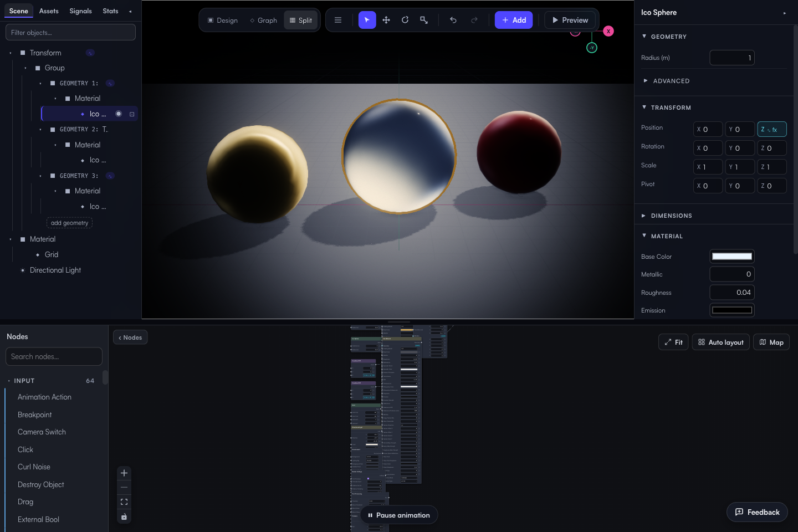
Task: Switch to Design view mode
Action: point(223,21)
